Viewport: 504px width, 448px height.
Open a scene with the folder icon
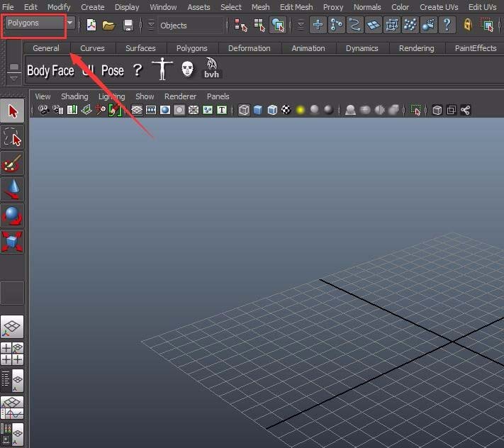[x=109, y=25]
